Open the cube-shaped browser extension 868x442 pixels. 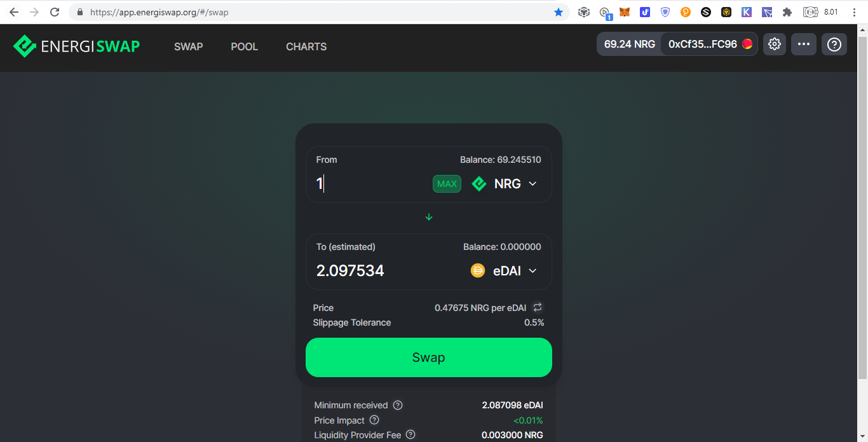[584, 12]
